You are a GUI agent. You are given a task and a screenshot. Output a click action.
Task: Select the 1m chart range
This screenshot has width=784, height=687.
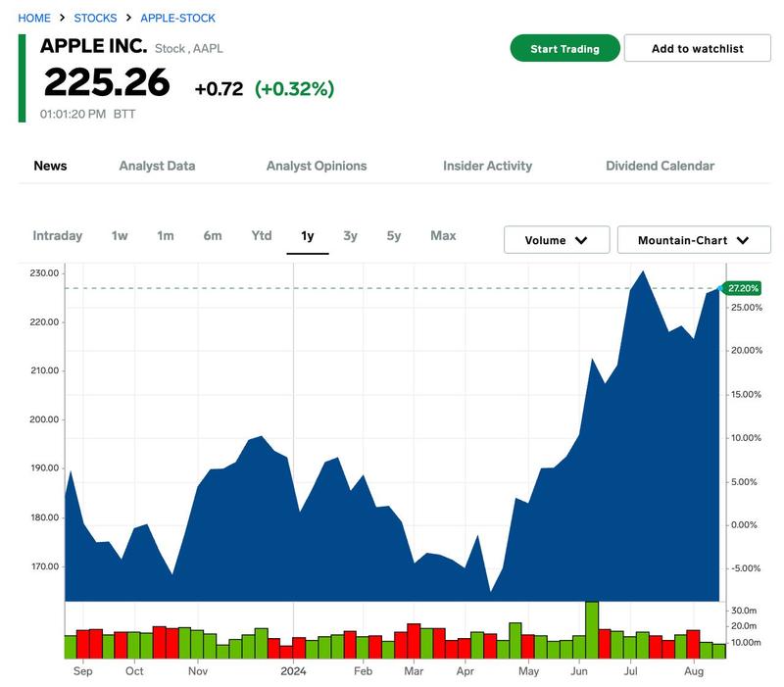click(x=165, y=235)
